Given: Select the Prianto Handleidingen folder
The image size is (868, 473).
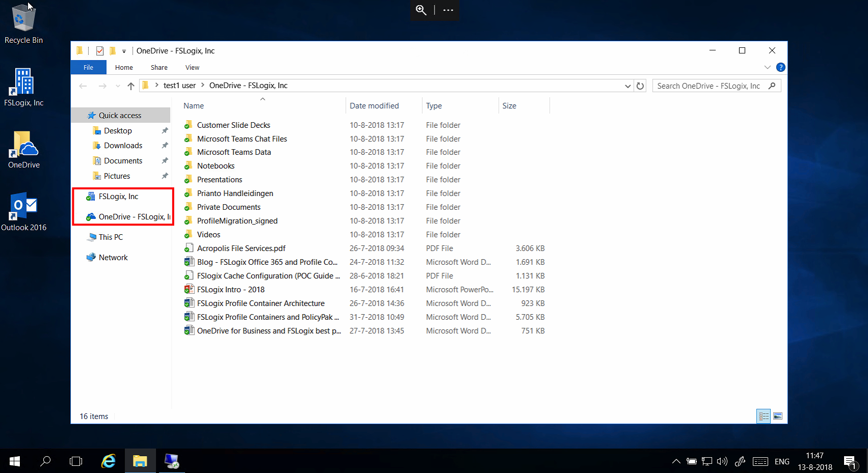Looking at the screenshot, I should [235, 193].
